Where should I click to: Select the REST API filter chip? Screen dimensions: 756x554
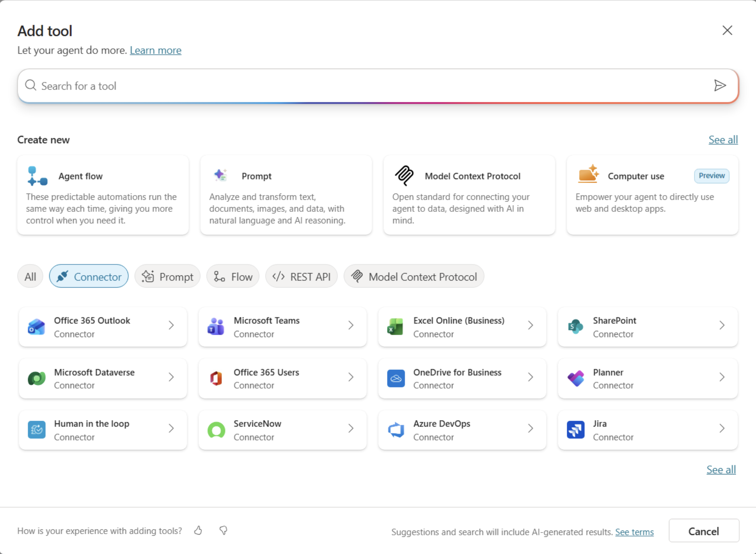point(302,277)
